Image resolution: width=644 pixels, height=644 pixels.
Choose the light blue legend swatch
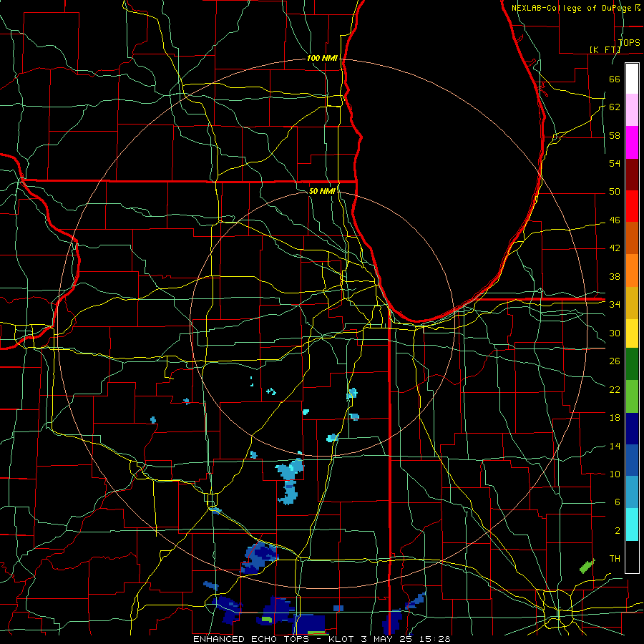(632, 492)
